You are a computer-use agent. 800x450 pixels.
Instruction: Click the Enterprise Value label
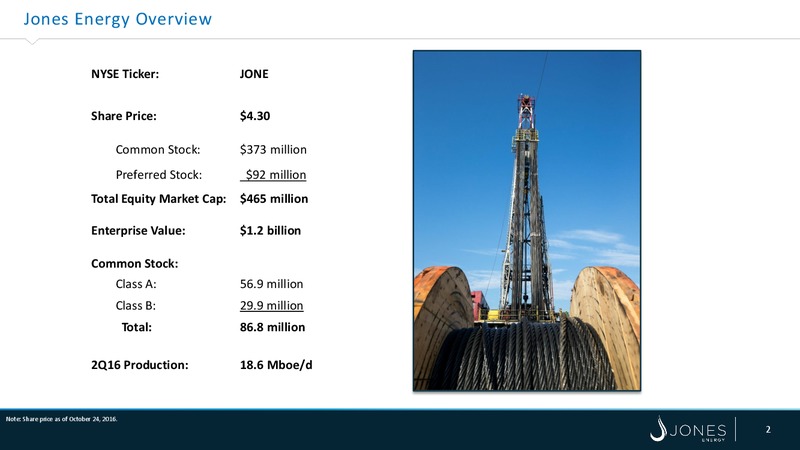click(x=138, y=231)
